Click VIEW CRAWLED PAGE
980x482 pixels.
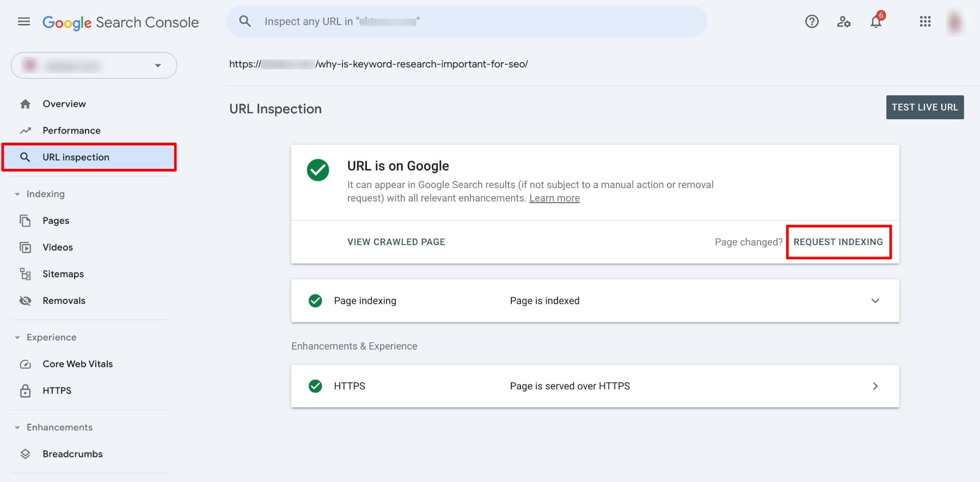[396, 242]
